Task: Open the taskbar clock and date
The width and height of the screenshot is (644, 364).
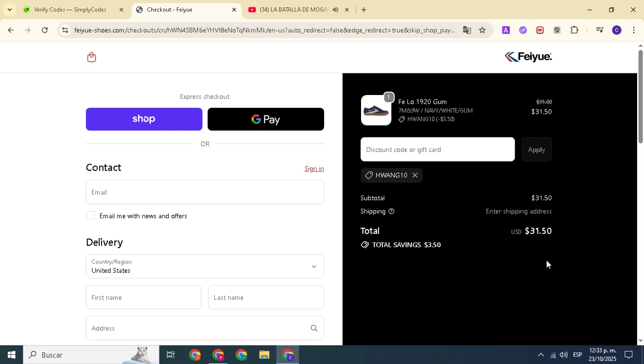Action: pyautogui.click(x=602, y=355)
